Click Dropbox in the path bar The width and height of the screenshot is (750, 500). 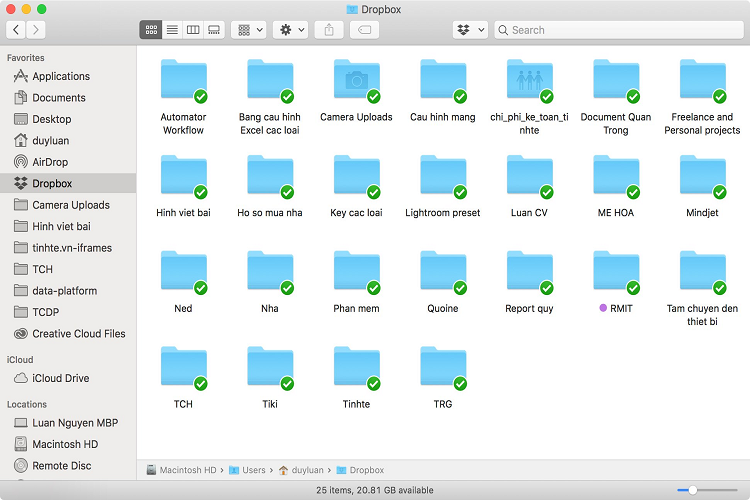click(x=360, y=470)
